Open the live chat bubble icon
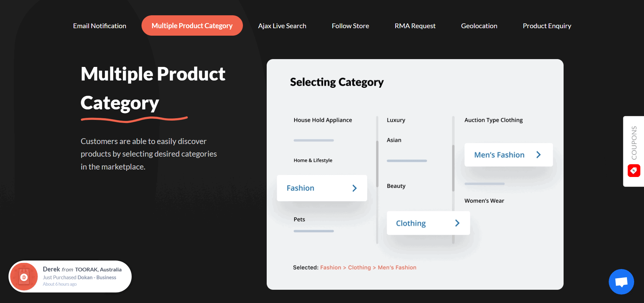This screenshot has height=303, width=644. pyautogui.click(x=621, y=282)
